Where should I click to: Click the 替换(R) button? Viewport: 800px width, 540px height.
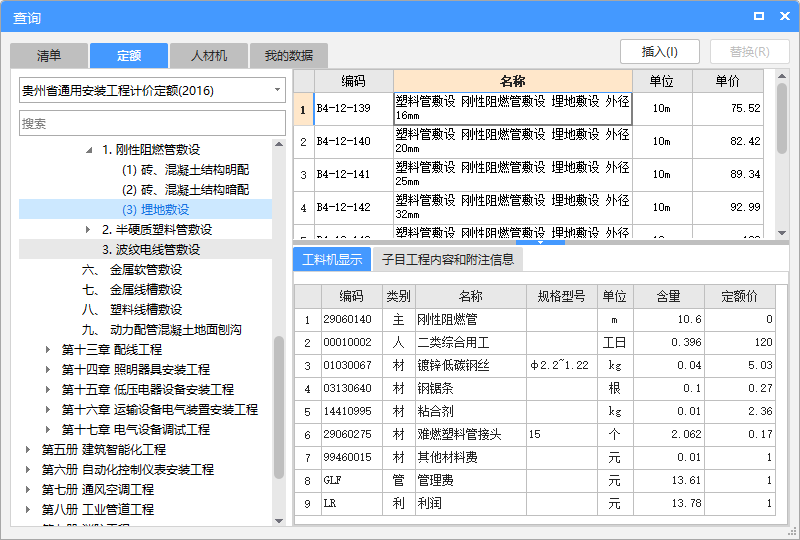[x=749, y=52]
